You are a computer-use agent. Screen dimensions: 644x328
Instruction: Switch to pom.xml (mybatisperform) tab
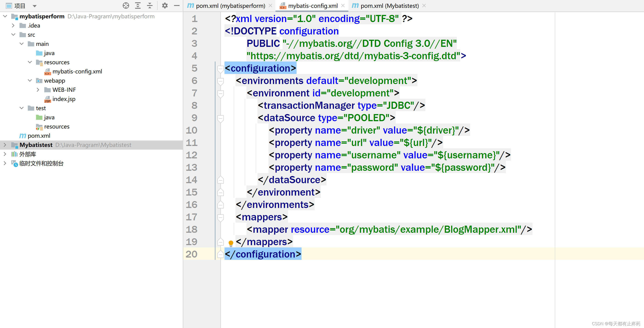coord(230,6)
